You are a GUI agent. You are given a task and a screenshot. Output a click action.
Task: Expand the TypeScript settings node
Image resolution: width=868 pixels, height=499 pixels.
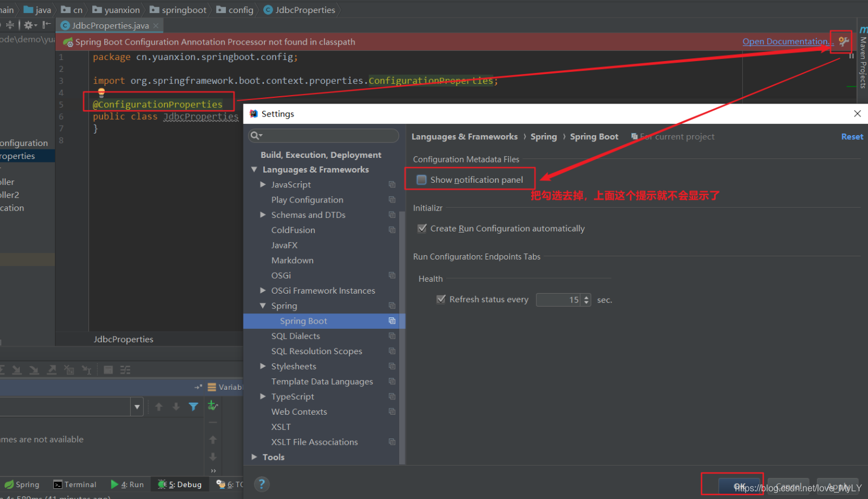[x=263, y=397]
